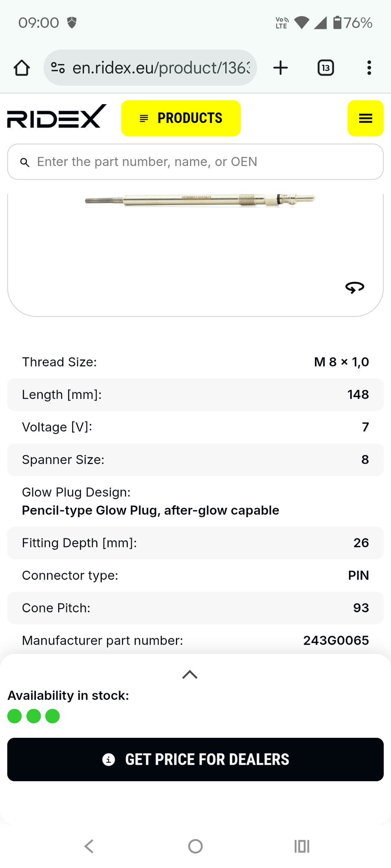Click the search magnifier icon
The image size is (391, 868).
pos(25,162)
